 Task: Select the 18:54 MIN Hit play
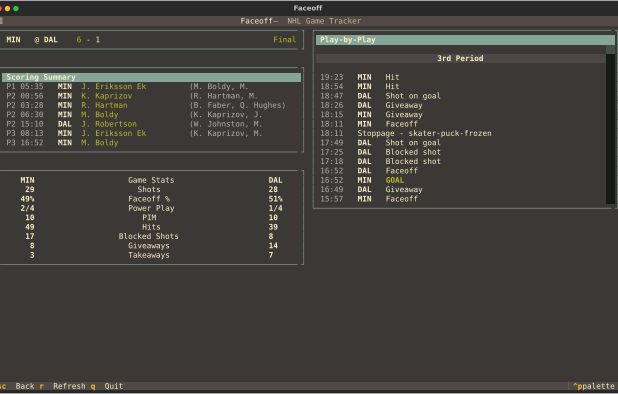(461, 86)
